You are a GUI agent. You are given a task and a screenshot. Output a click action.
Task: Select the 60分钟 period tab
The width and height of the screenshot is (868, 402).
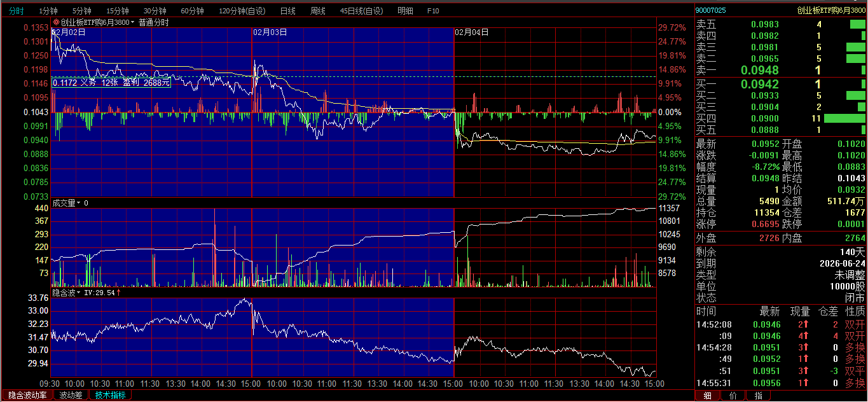point(192,11)
